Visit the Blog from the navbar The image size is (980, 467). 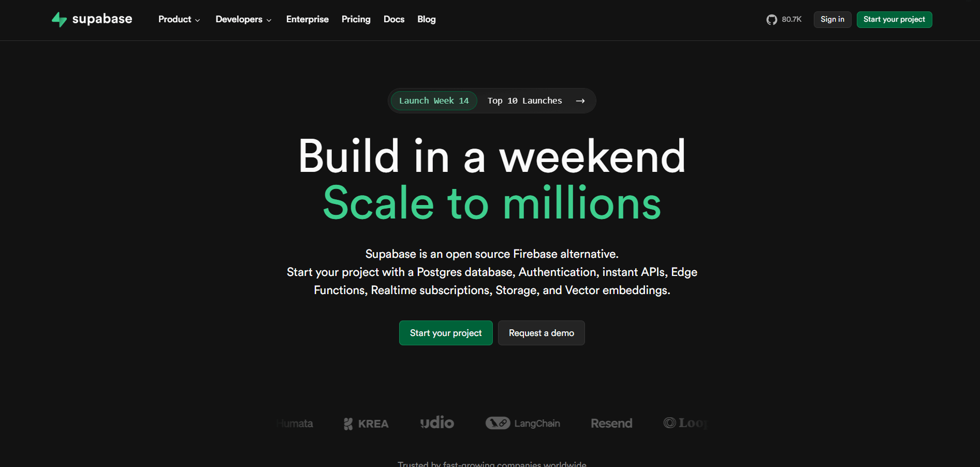point(427,20)
